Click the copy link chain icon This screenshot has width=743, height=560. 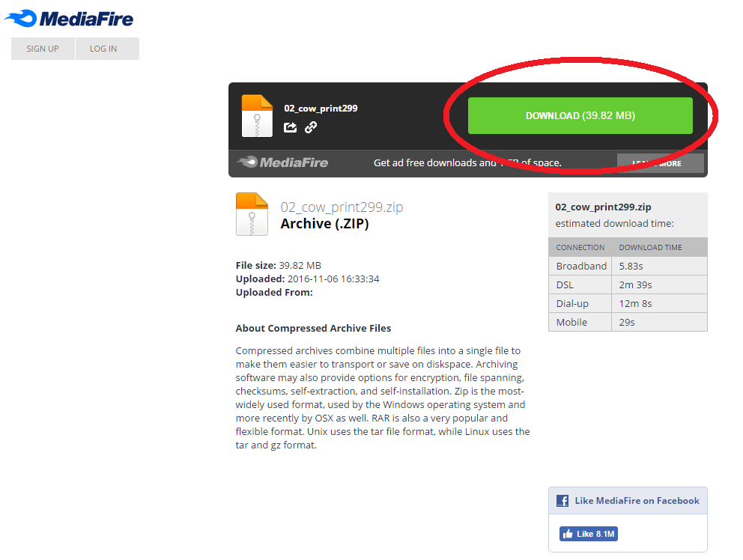[311, 127]
